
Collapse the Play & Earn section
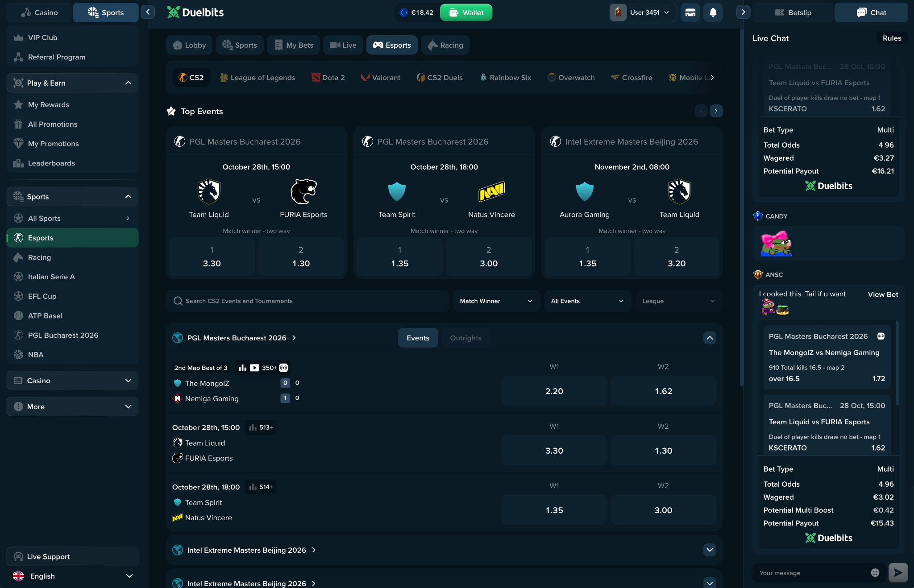(x=128, y=83)
